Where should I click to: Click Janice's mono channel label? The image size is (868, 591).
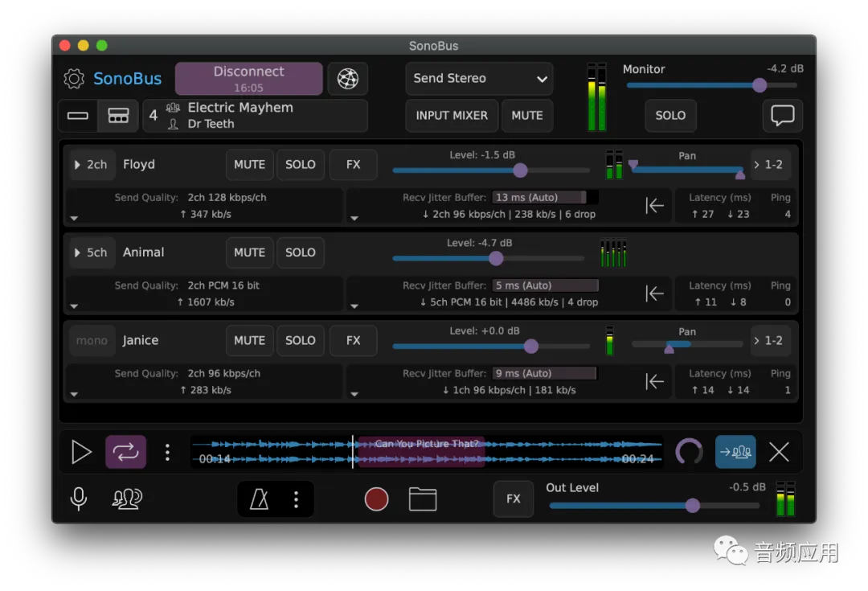(92, 340)
